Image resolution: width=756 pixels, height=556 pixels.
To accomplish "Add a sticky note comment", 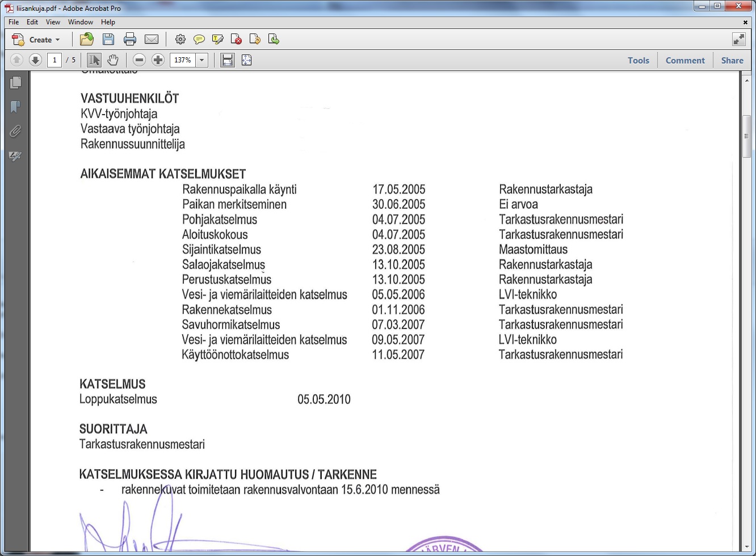I will click(199, 39).
